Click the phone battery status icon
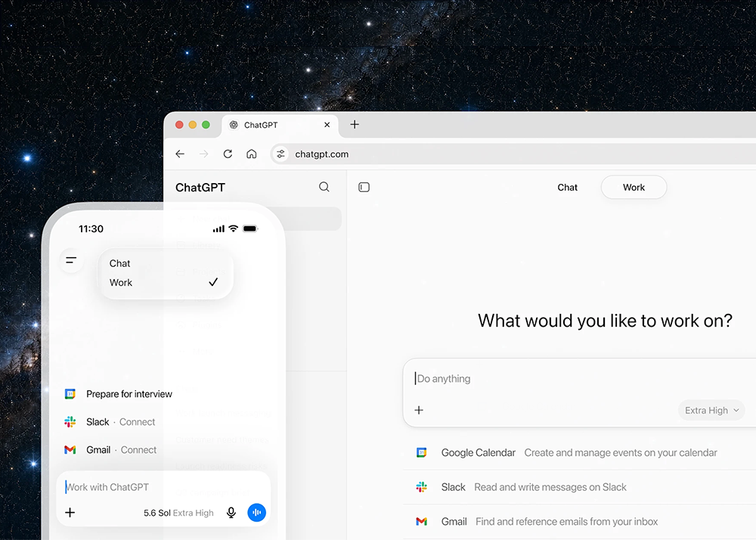 coord(251,228)
